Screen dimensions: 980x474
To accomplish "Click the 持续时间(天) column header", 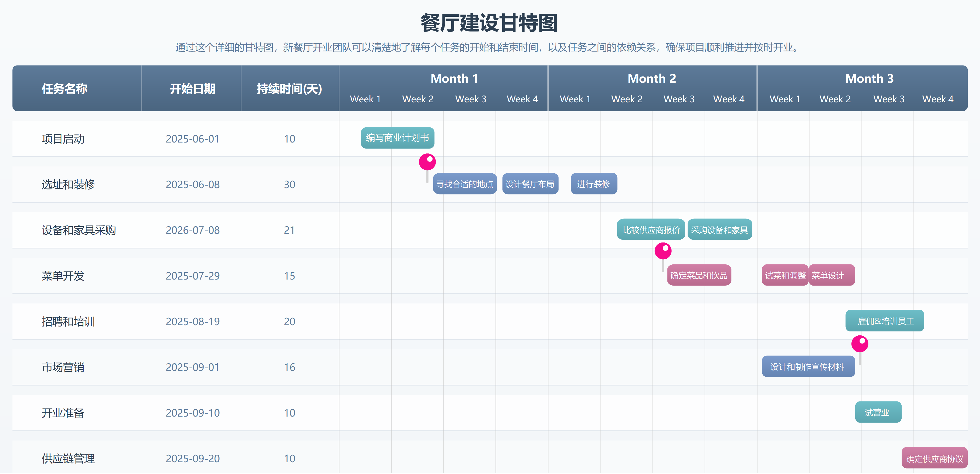I will [289, 88].
